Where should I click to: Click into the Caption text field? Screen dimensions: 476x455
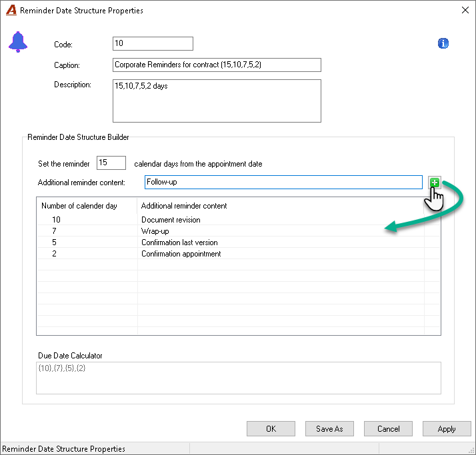(217, 65)
